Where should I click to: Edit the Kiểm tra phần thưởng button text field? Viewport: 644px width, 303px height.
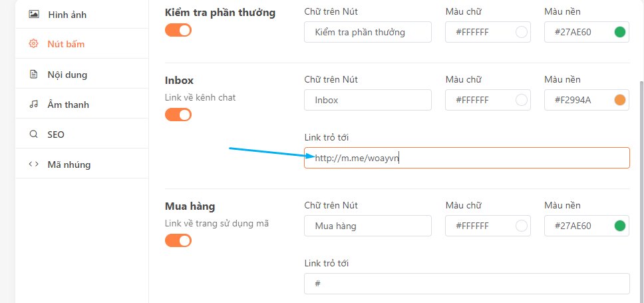coord(367,32)
